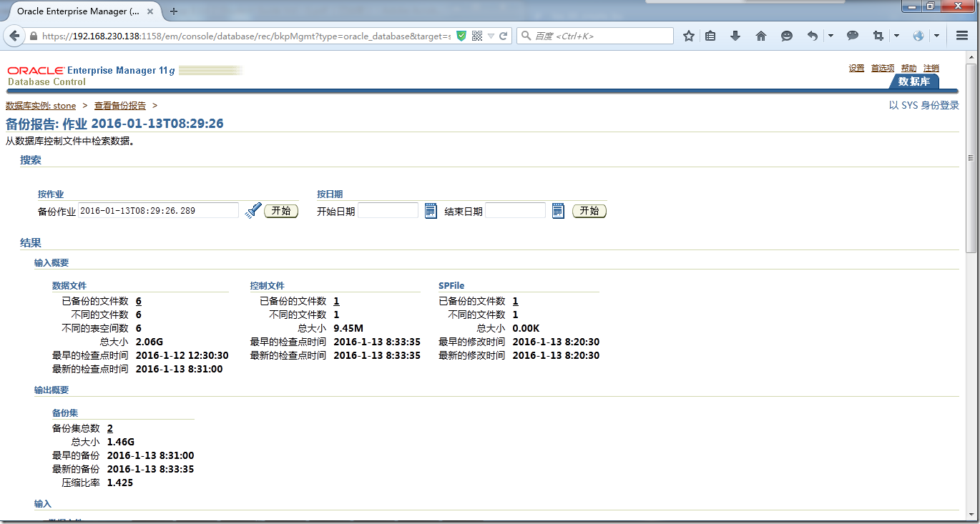Image resolution: width=980 pixels, height=524 pixels.
Task: Click the 结束日期 input field
Action: (x=515, y=211)
